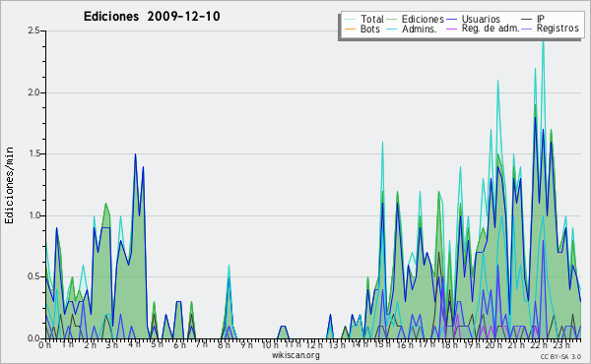This screenshot has height=364, width=591.
Task: Click the Reg. de adm. magenta legend line
Action: tap(451, 29)
